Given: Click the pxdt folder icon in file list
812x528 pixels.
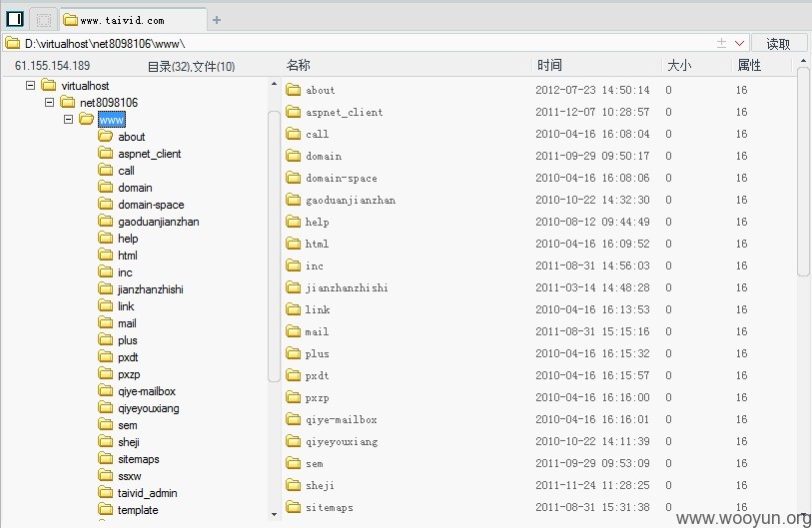Looking at the screenshot, I should click(293, 375).
